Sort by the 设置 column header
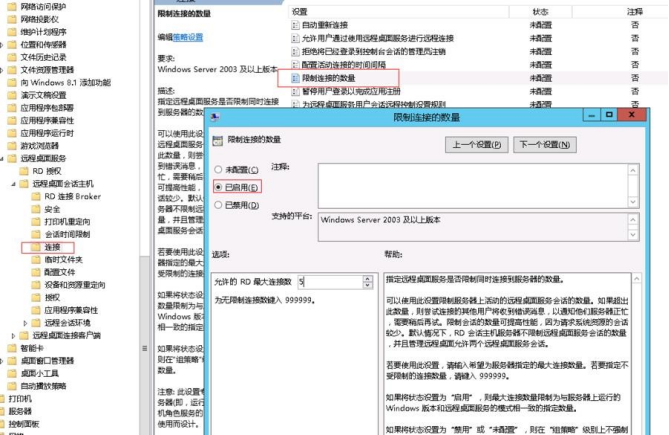 (398, 12)
